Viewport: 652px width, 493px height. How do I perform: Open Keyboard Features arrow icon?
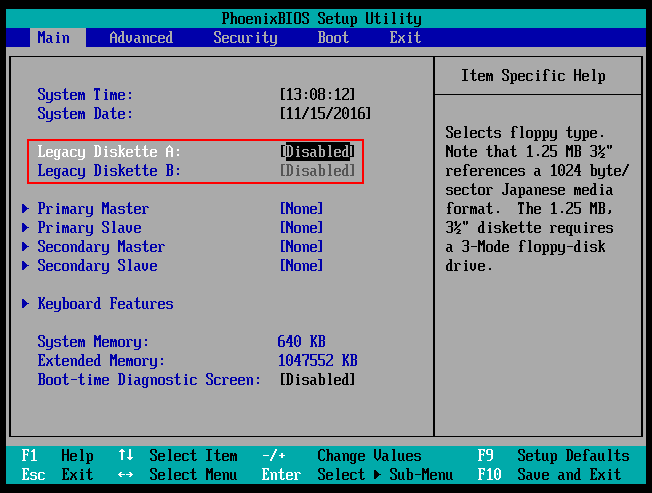25,304
